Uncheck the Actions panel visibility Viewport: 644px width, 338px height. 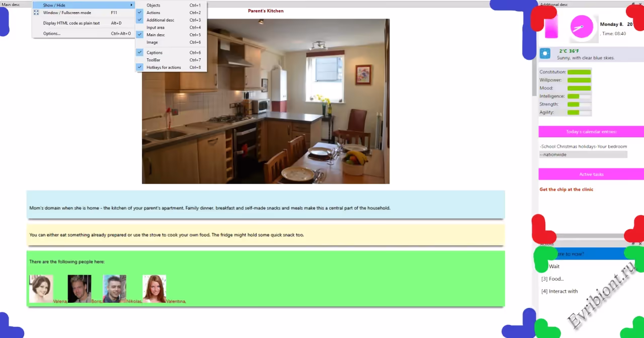pyautogui.click(x=153, y=13)
